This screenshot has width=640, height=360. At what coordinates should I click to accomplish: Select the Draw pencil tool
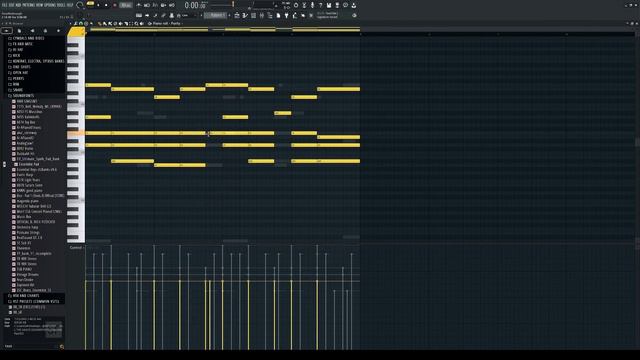point(100,24)
